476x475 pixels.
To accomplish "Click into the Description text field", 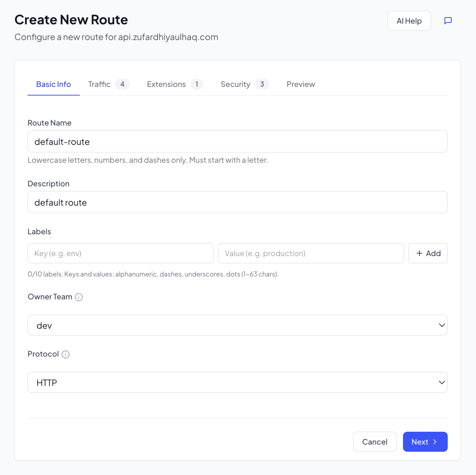I will [237, 202].
